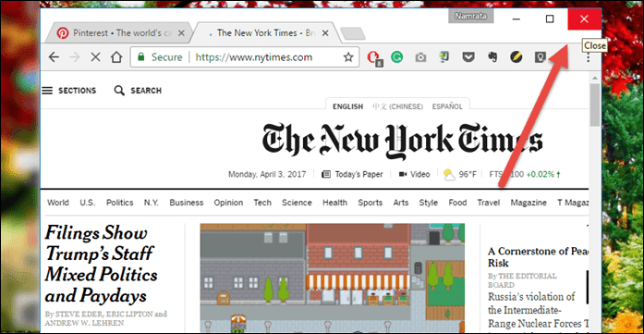Open the Arts section
644x334 pixels.
click(x=401, y=203)
